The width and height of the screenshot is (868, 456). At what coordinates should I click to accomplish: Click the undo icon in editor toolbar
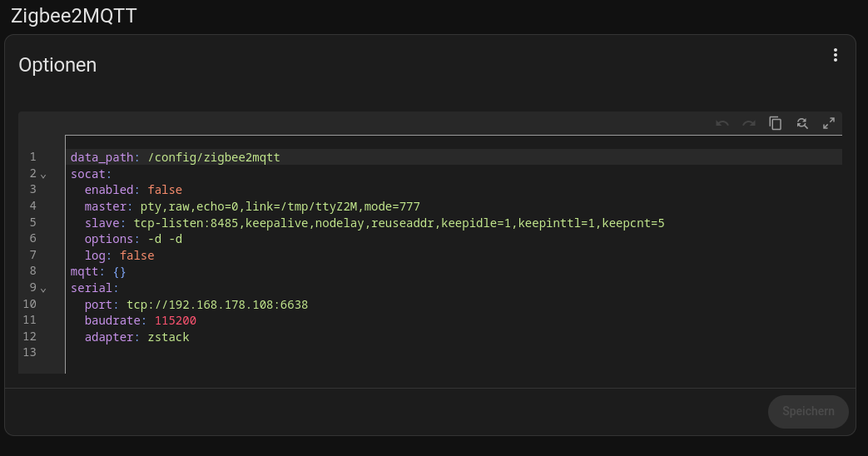tap(722, 123)
